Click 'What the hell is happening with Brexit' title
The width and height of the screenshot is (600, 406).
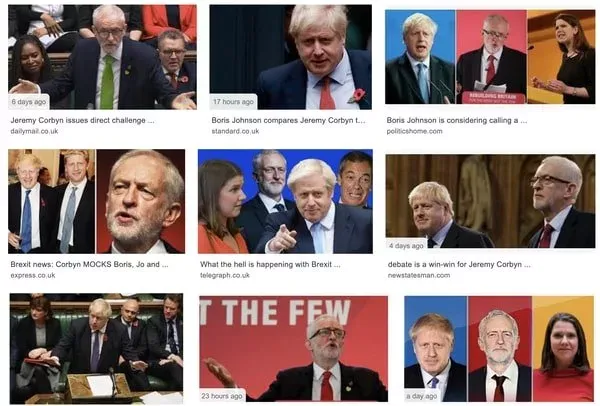coord(270,264)
